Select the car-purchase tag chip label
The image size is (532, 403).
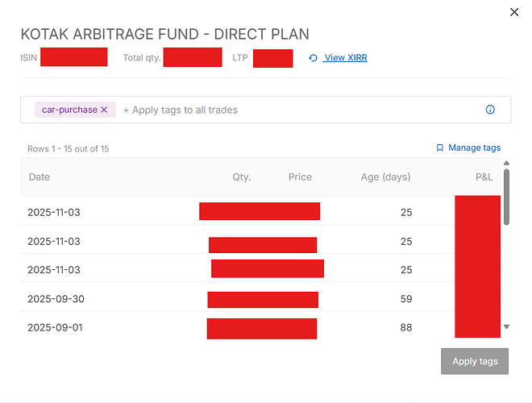pos(69,110)
